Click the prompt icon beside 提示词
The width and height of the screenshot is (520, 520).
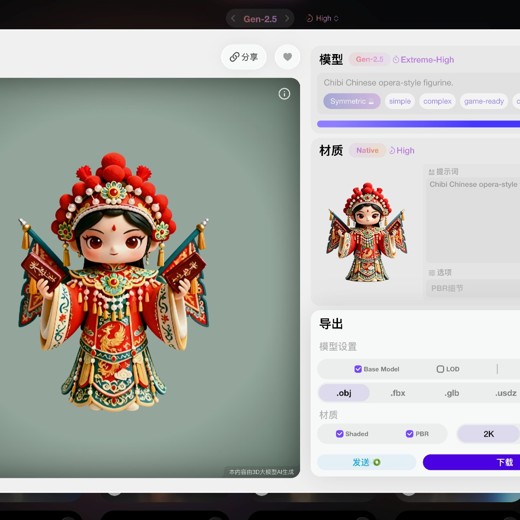(x=431, y=172)
